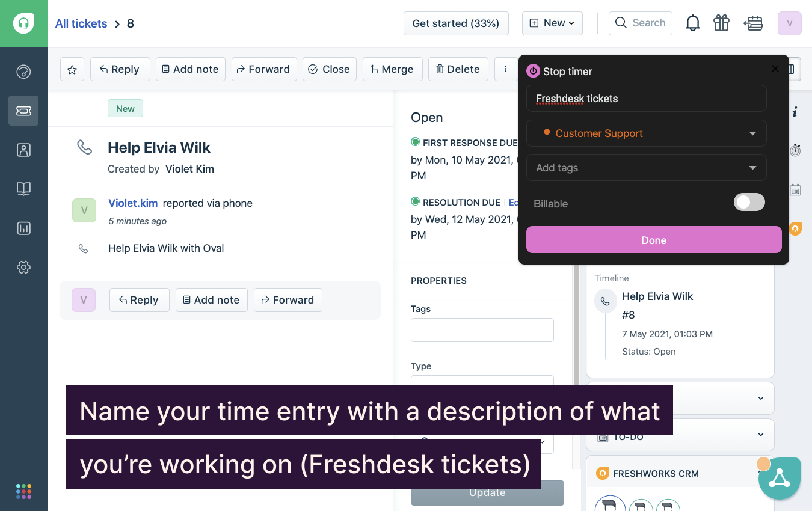
Task: Go to All tickets breadcrumb
Action: click(81, 23)
